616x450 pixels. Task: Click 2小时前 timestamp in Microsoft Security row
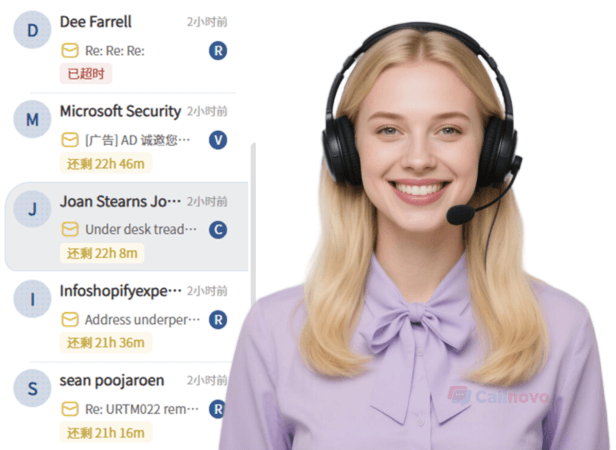[x=207, y=112]
